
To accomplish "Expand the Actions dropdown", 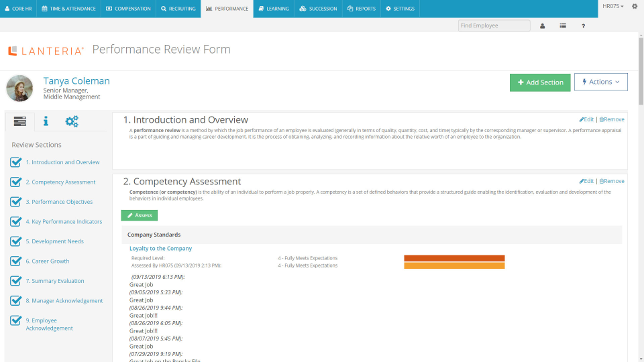I will click(x=600, y=82).
